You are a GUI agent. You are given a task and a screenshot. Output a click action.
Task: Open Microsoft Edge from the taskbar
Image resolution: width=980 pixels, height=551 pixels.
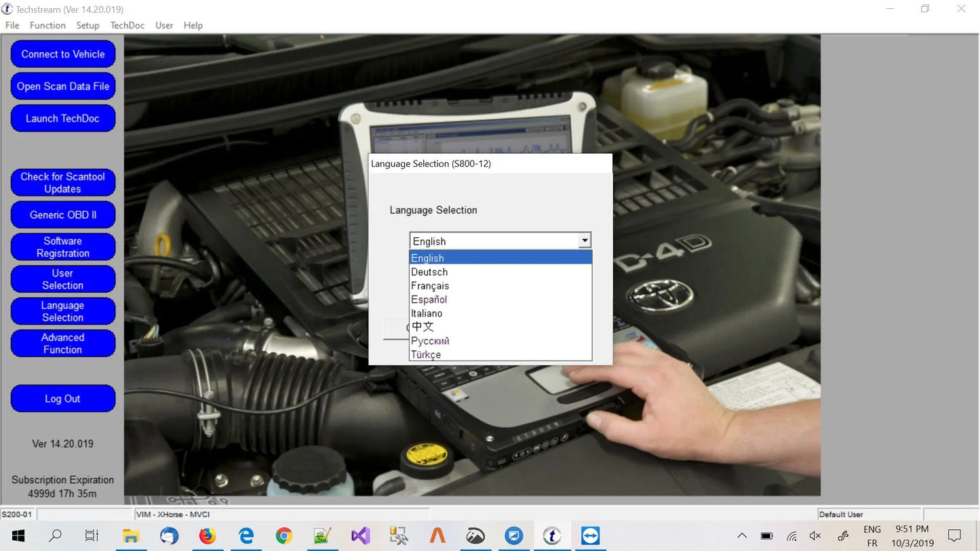coord(246,535)
